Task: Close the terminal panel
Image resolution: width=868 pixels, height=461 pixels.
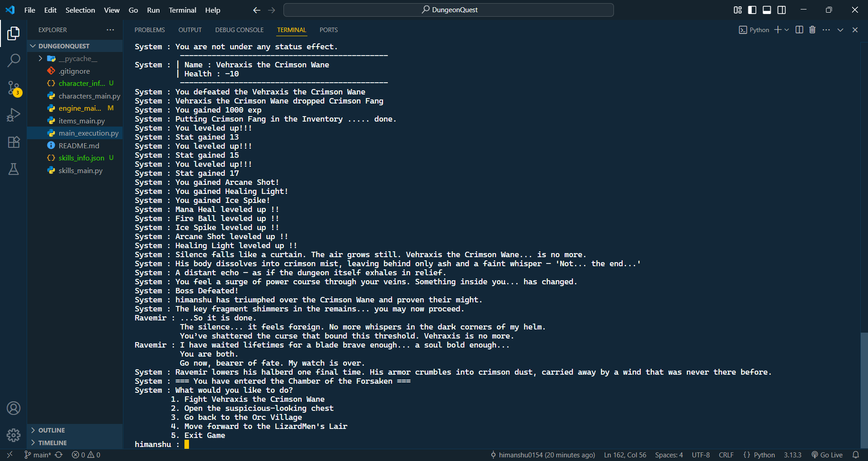Action: pyautogui.click(x=855, y=30)
